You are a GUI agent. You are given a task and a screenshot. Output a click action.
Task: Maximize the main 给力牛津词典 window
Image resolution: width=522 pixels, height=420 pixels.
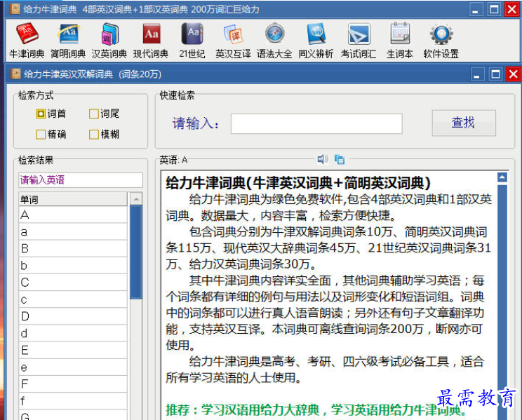coord(494,9)
